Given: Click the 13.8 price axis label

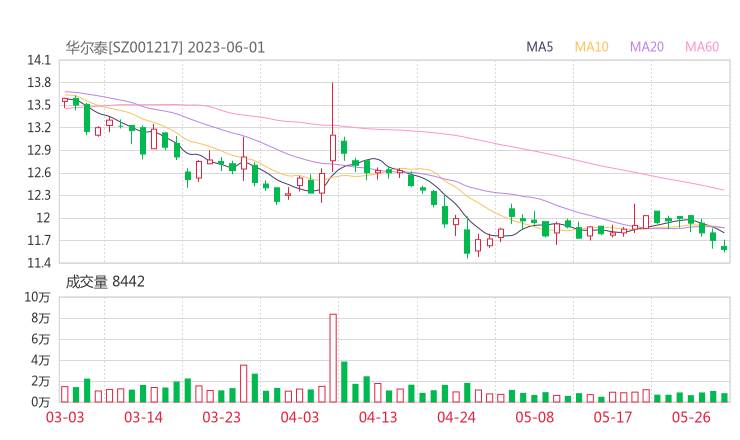Looking at the screenshot, I should click(39, 83).
